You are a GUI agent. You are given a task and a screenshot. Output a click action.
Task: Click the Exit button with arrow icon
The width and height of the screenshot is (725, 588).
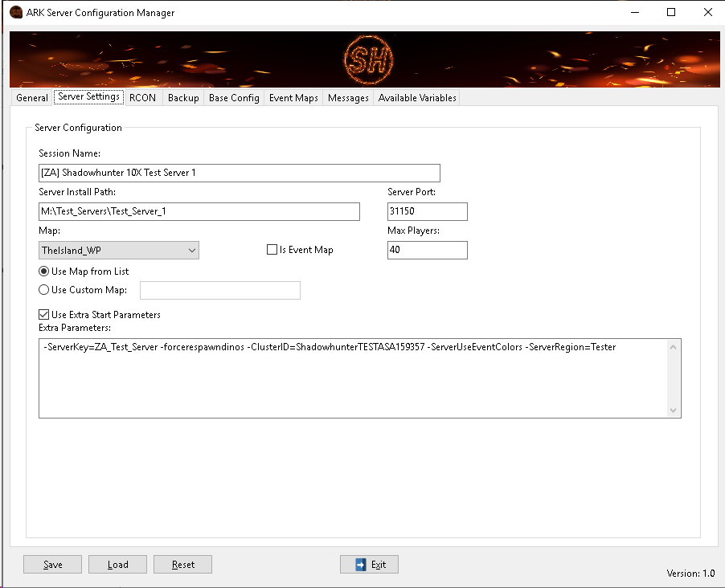click(x=369, y=565)
